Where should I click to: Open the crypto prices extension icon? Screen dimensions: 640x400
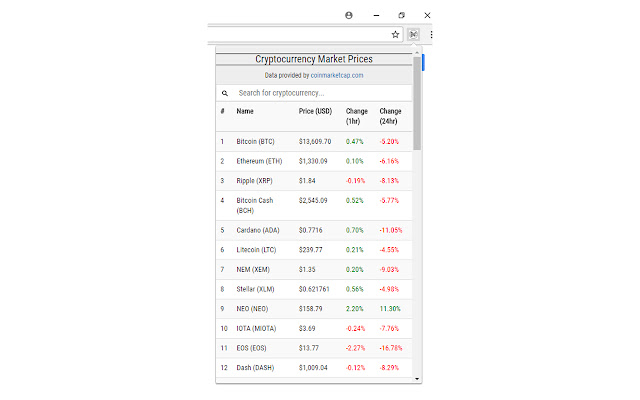413,35
